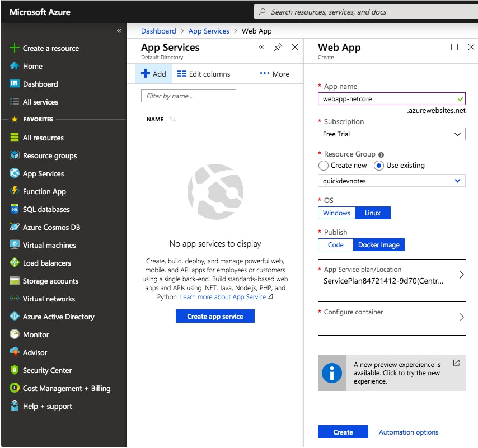Expand the Configure container section

coord(392,318)
